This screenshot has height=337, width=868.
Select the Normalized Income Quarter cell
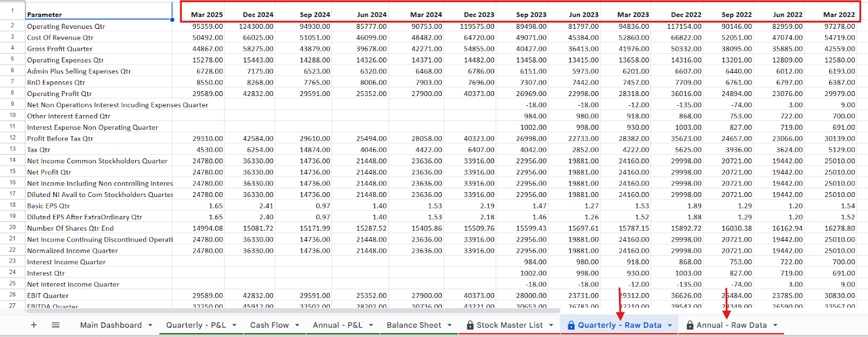coord(99,251)
